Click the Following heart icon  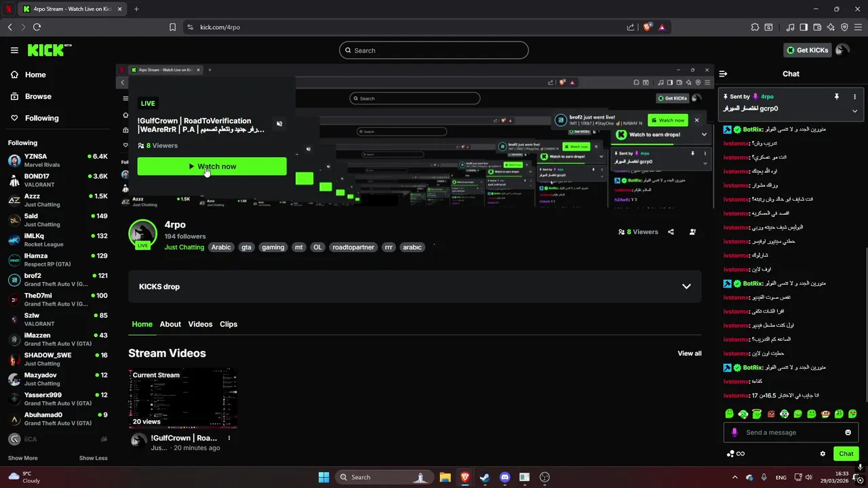click(x=14, y=118)
